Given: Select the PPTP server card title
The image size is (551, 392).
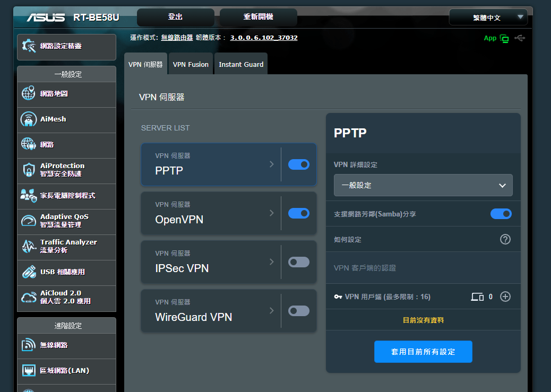Looking at the screenshot, I should click(169, 171).
